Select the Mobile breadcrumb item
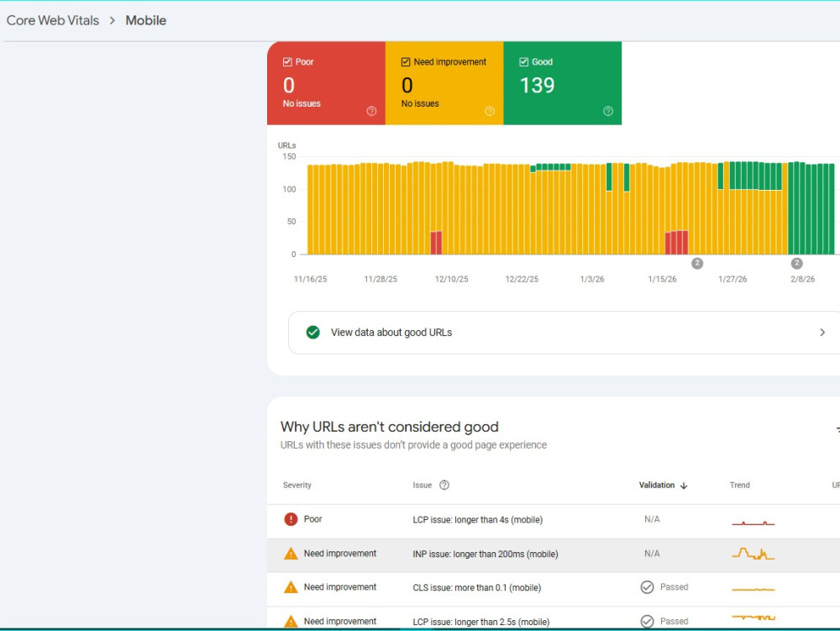This screenshot has width=840, height=631. tap(145, 20)
